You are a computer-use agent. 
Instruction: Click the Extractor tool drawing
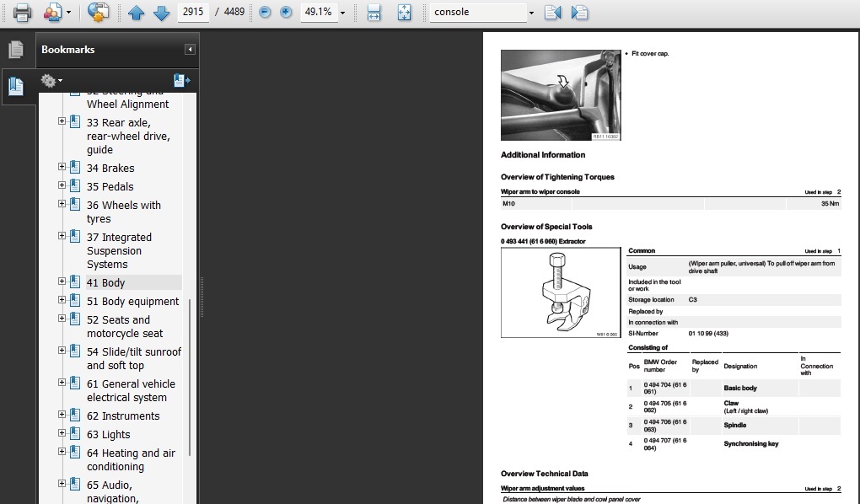click(x=561, y=292)
